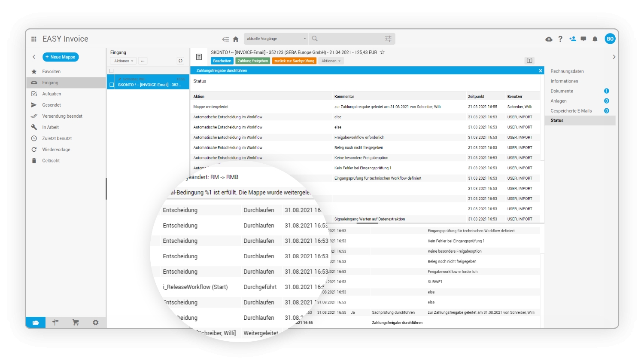
Task: Click the back-list arrow icon beside home
Action: (225, 39)
